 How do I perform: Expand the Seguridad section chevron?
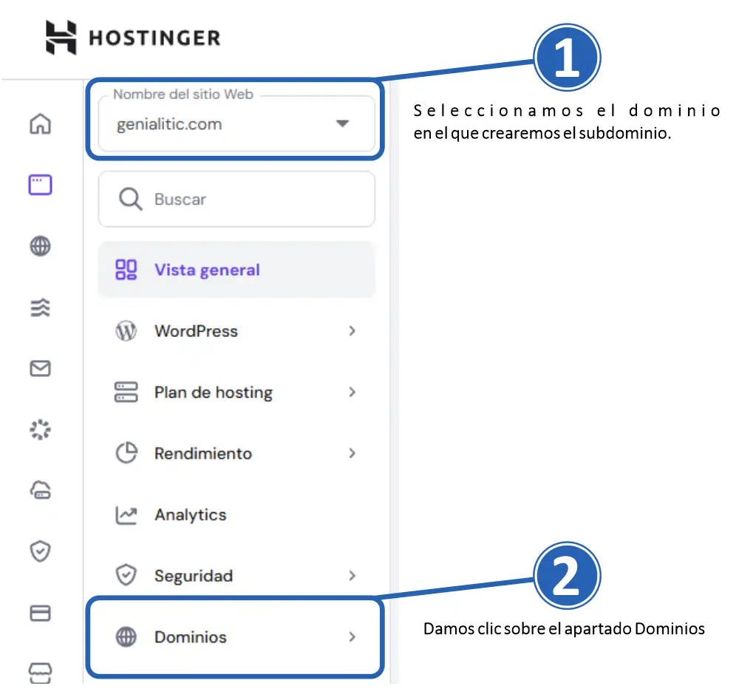(x=352, y=576)
